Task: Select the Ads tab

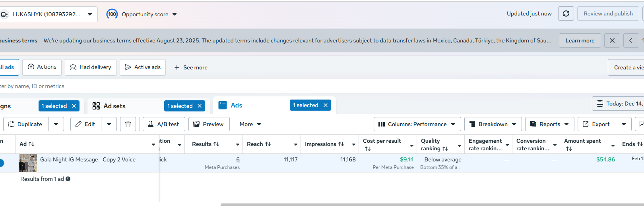Action: pyautogui.click(x=236, y=105)
